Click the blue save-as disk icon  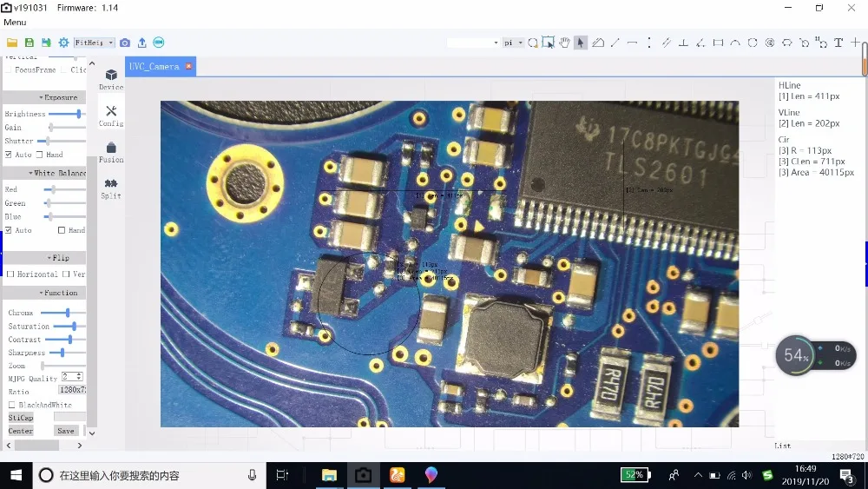(47, 43)
